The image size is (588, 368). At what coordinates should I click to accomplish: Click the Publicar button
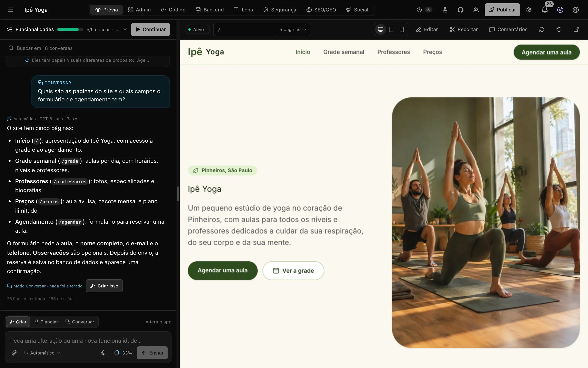pyautogui.click(x=502, y=10)
